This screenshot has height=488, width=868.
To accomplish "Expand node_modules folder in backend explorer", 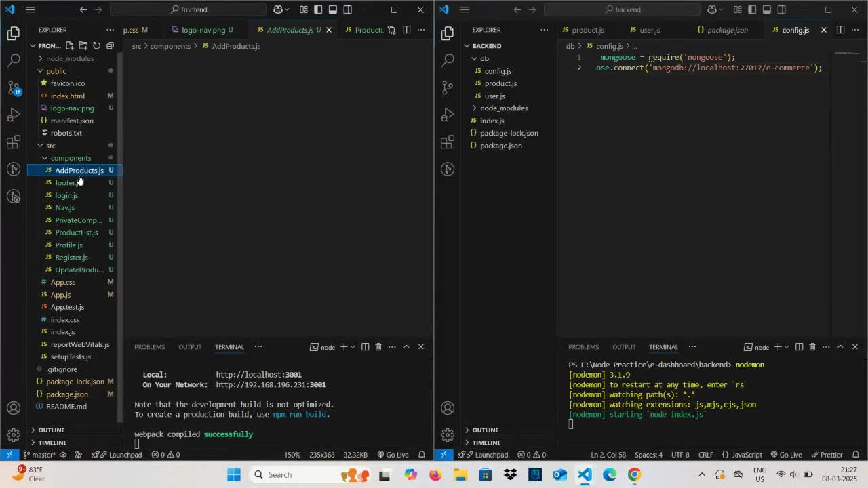I will (503, 108).
